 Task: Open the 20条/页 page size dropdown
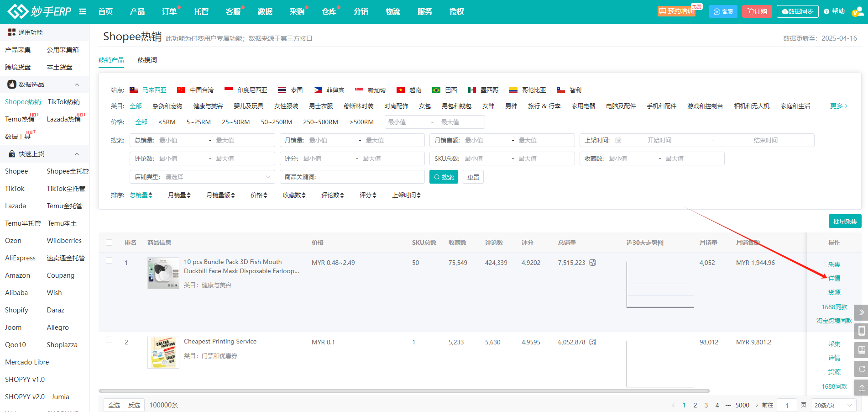833,405
